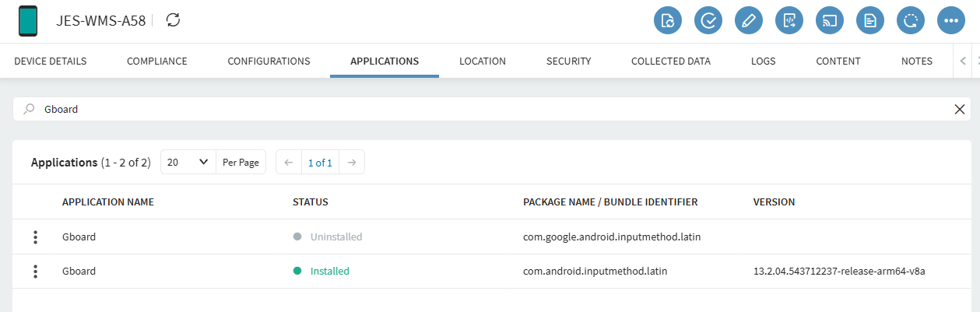Click the dashed circular arrow reset icon
Viewport: 980px width, 312px height.
click(x=911, y=21)
